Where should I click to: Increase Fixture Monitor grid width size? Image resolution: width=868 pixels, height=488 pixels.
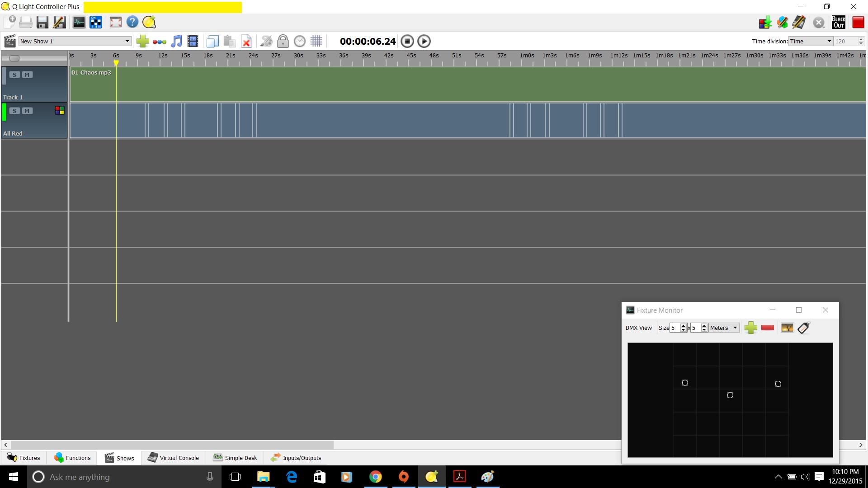point(684,326)
